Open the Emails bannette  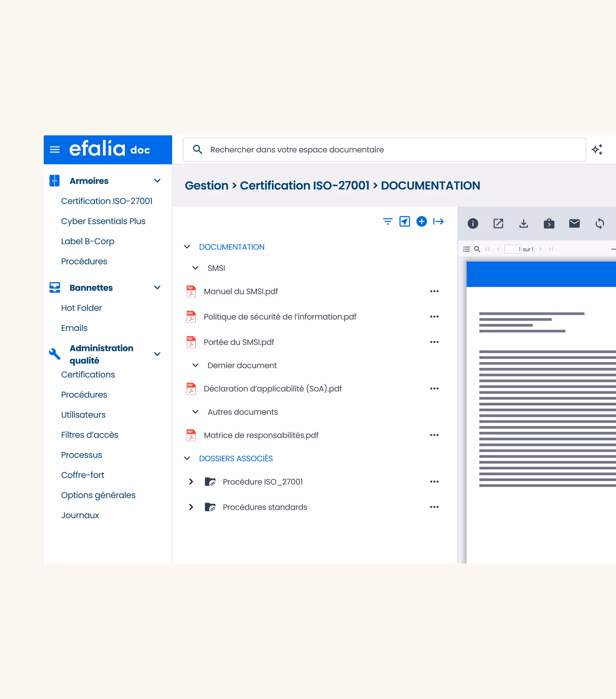tap(74, 328)
